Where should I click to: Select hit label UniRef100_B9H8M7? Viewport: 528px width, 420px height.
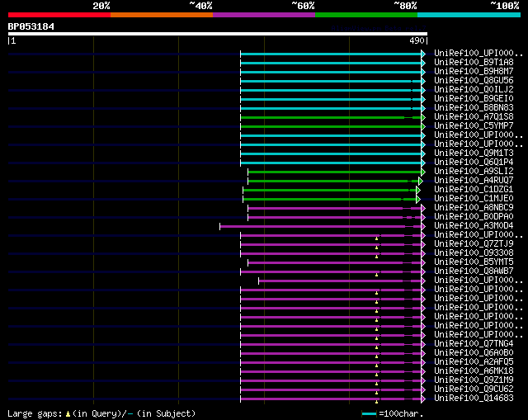[x=474, y=72]
